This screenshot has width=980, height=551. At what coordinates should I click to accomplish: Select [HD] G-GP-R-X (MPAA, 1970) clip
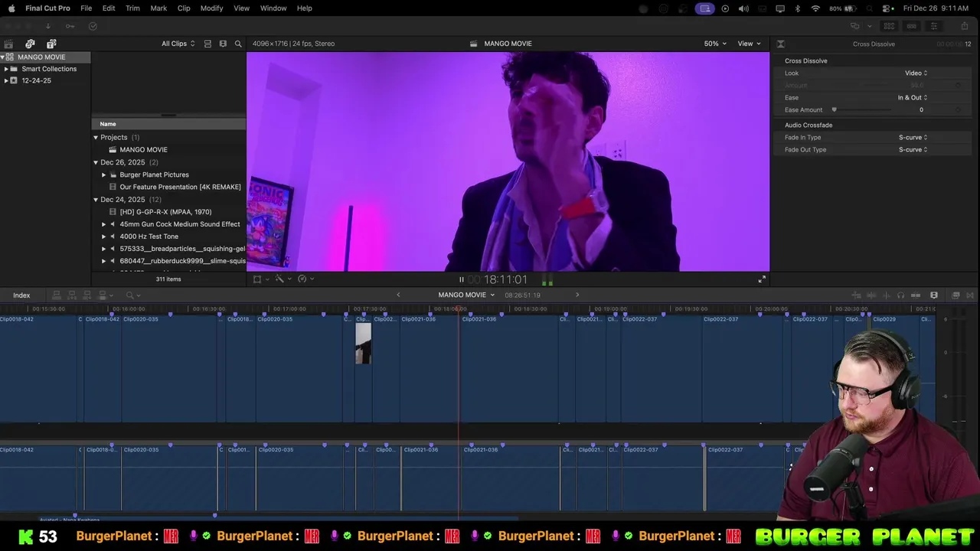pos(165,212)
